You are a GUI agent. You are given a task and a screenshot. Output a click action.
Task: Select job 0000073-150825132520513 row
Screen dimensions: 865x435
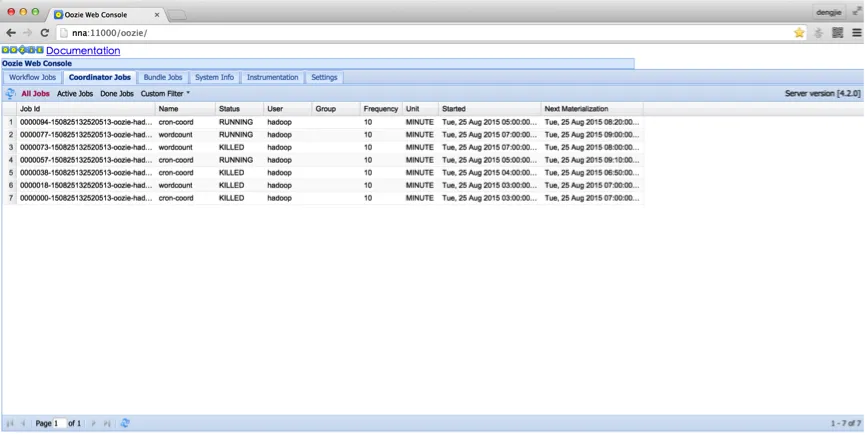point(323,147)
